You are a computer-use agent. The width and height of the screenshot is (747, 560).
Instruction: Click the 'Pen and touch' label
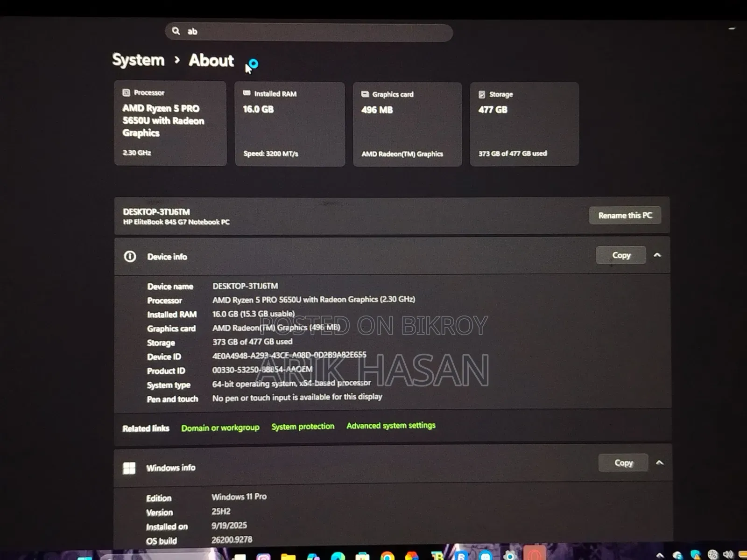(173, 399)
